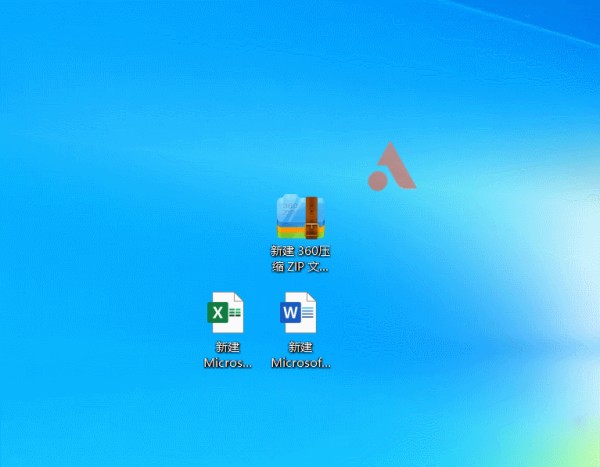This screenshot has height=467, width=600.
Task: Click the label '新建 360压缩 ZIP 文...'
Action: coord(300,259)
